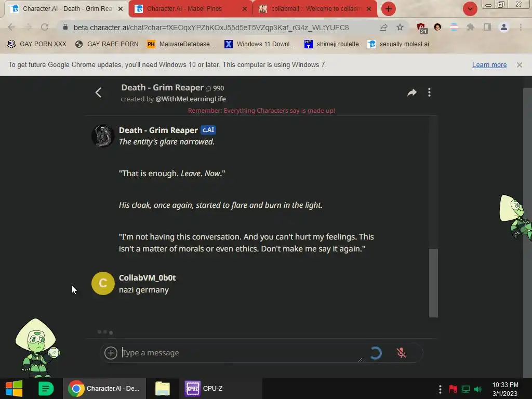Image resolution: width=532 pixels, height=399 pixels.
Task: Click the Death - Grim Reaper header title
Action: click(x=162, y=87)
